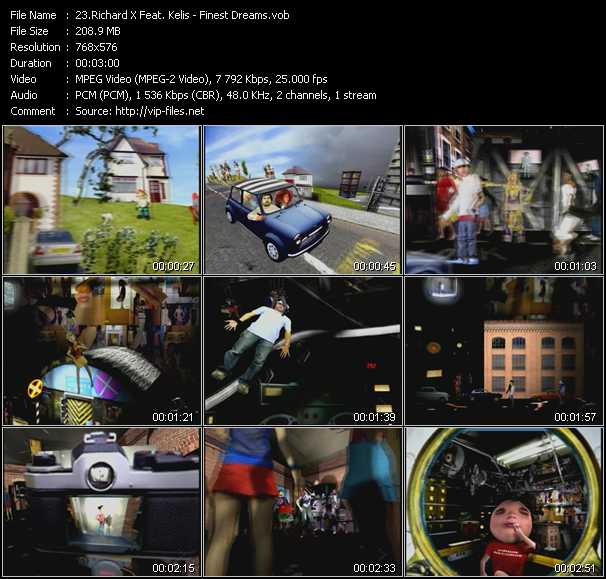Select the thumbnail stamped 00:01:21
This screenshot has width=606, height=579.
(102, 351)
